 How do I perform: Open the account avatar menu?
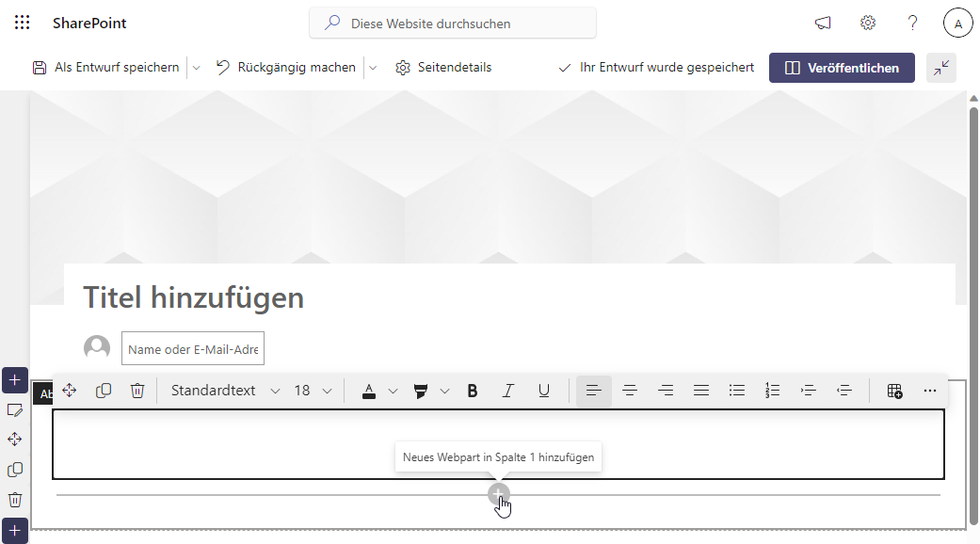point(957,24)
